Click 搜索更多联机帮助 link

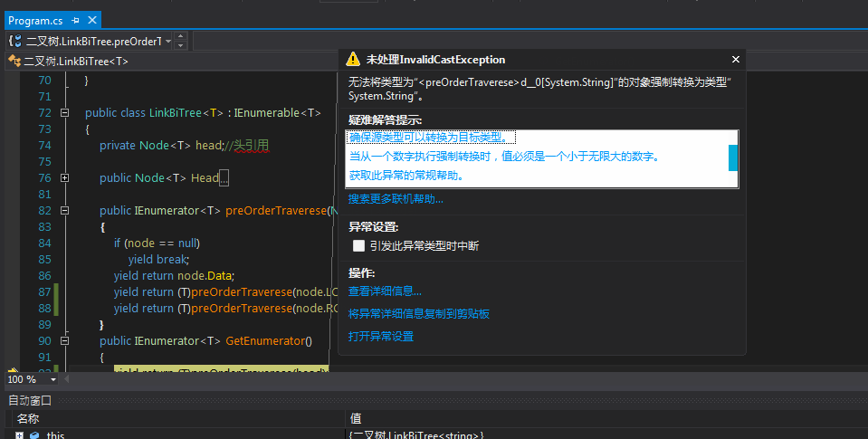pos(396,199)
